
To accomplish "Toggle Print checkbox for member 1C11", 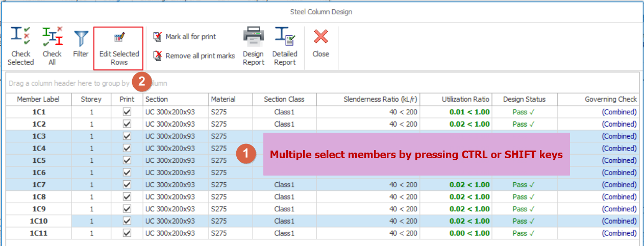I will (x=127, y=233).
